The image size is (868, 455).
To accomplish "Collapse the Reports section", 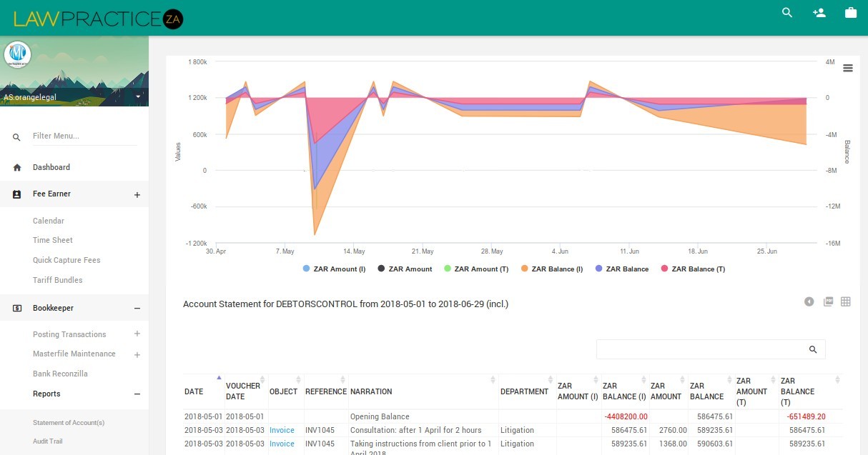I will click(137, 394).
